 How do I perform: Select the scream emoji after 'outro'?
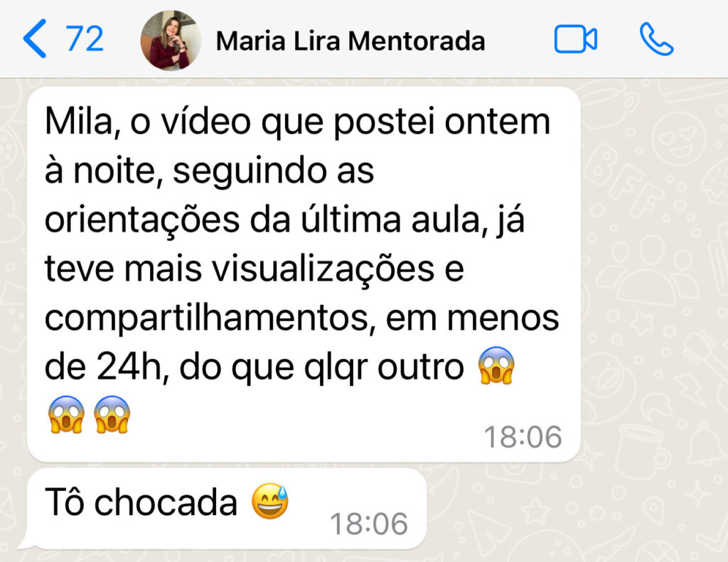tap(496, 366)
